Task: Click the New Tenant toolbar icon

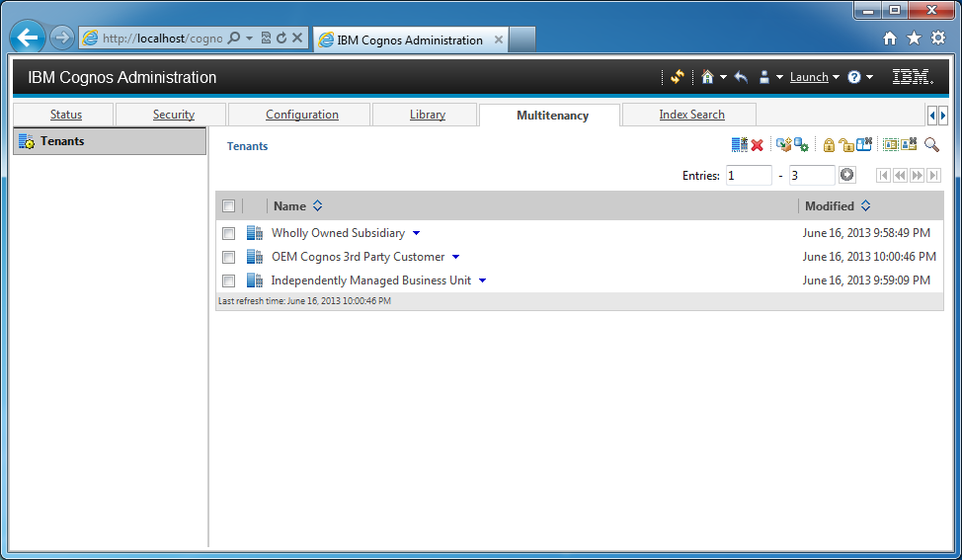Action: pos(740,145)
